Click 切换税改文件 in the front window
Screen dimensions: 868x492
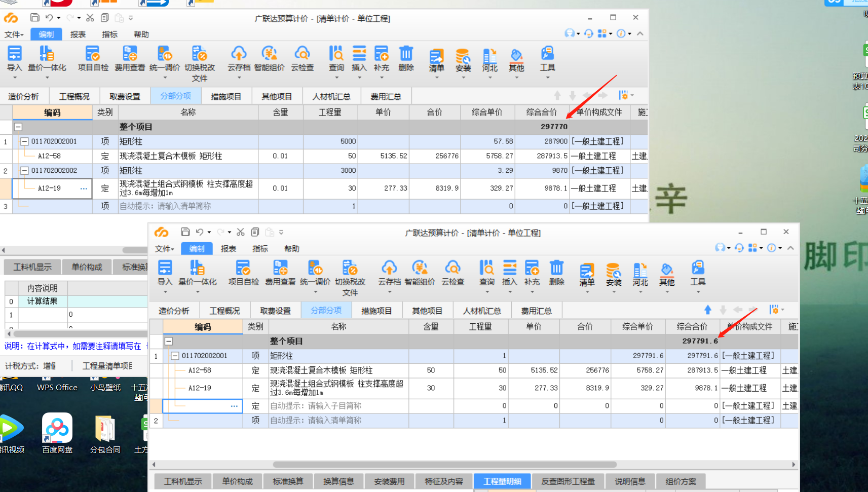[x=350, y=278]
